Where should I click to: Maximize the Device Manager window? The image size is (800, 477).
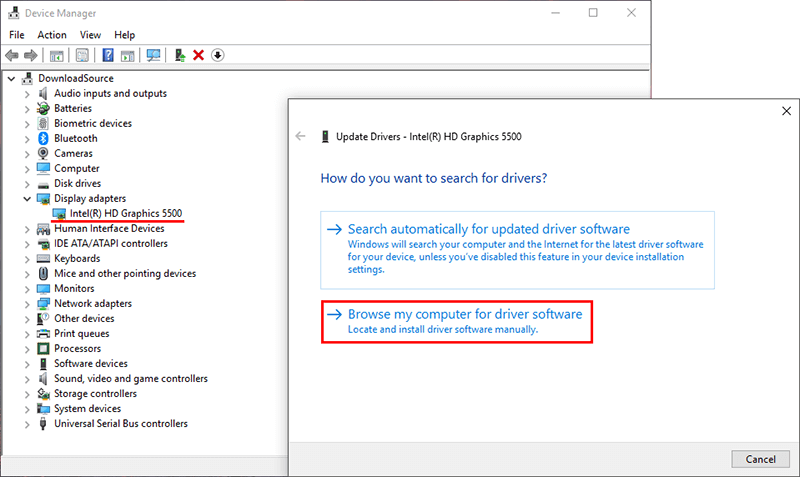tap(593, 13)
